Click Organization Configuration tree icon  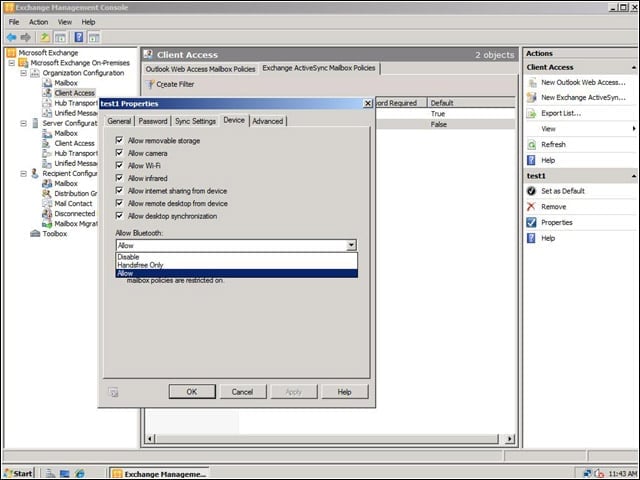(x=35, y=73)
